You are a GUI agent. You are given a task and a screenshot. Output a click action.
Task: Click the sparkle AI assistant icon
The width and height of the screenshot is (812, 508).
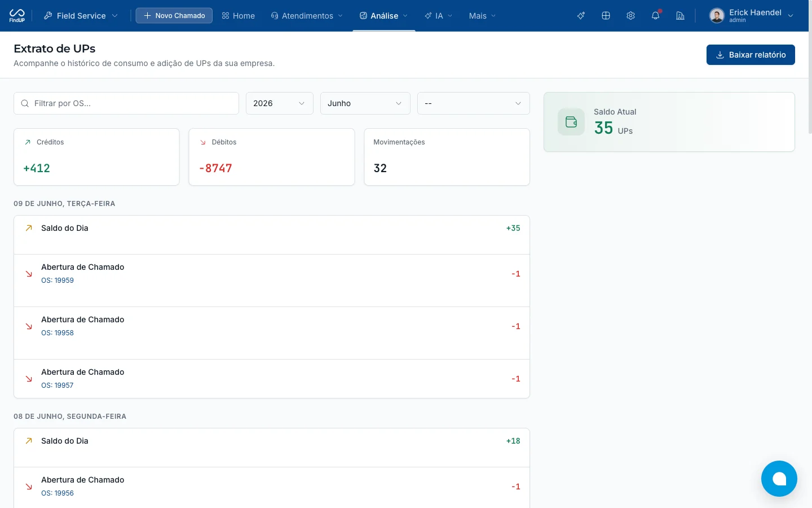pyautogui.click(x=581, y=16)
